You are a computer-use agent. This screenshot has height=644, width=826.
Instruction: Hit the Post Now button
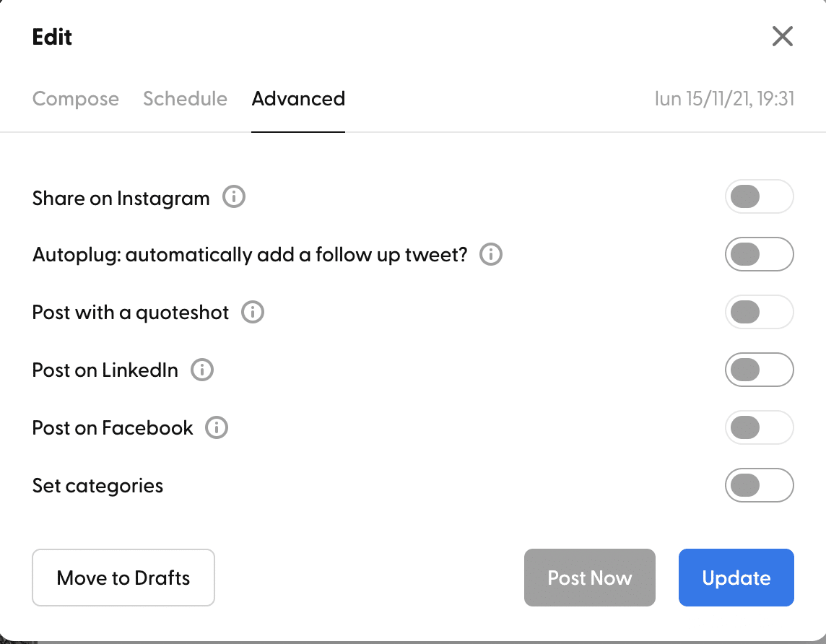pyautogui.click(x=589, y=578)
